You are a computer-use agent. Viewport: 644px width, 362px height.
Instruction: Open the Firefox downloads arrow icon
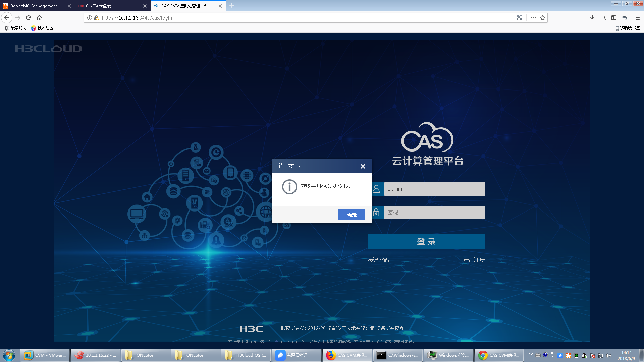592,18
